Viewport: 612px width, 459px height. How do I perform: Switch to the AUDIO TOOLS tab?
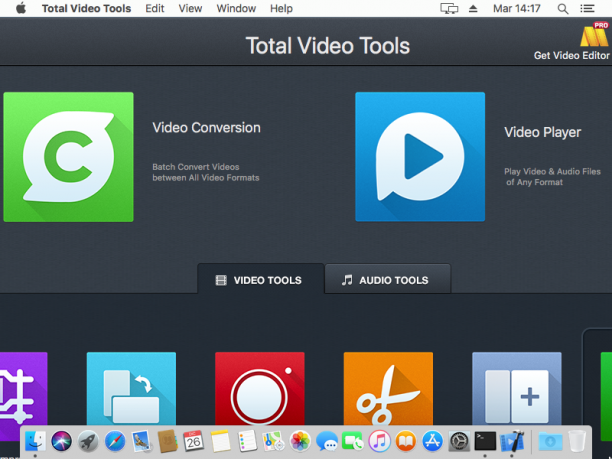tap(388, 279)
